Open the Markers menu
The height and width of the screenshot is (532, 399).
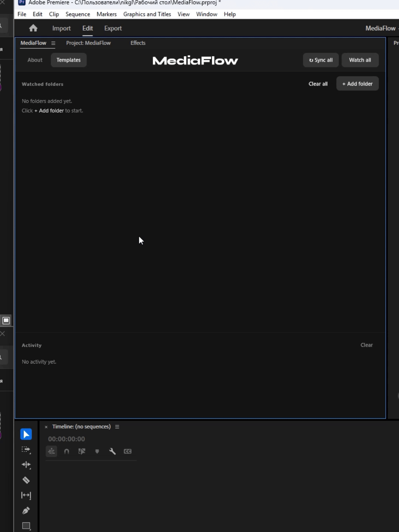(106, 14)
